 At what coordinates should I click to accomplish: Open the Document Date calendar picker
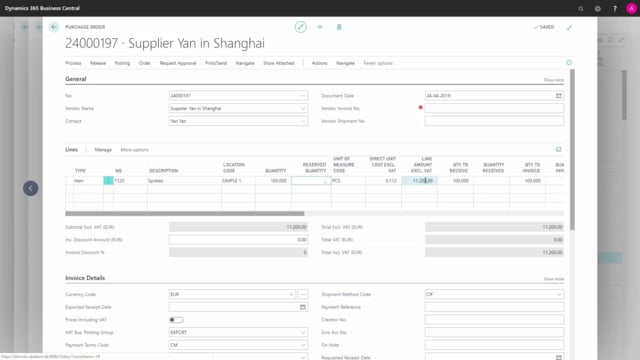tap(558, 96)
